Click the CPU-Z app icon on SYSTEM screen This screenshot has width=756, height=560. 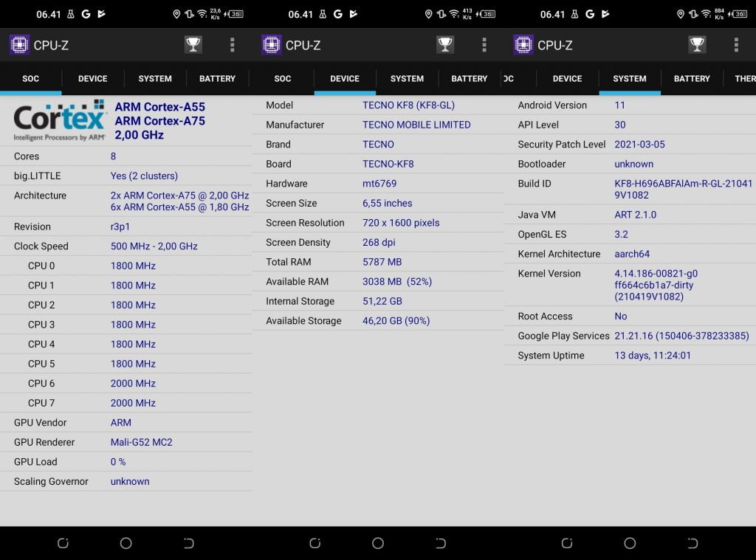coord(523,45)
